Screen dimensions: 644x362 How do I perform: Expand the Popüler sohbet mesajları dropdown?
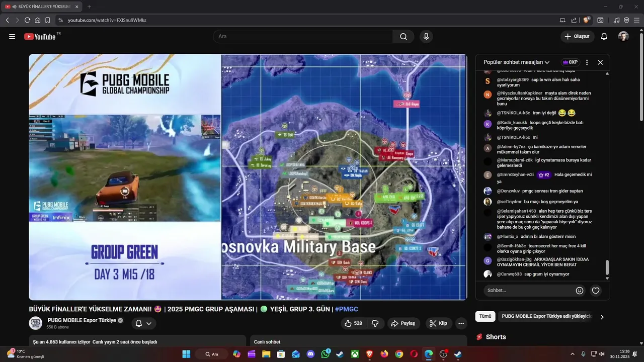pyautogui.click(x=517, y=62)
